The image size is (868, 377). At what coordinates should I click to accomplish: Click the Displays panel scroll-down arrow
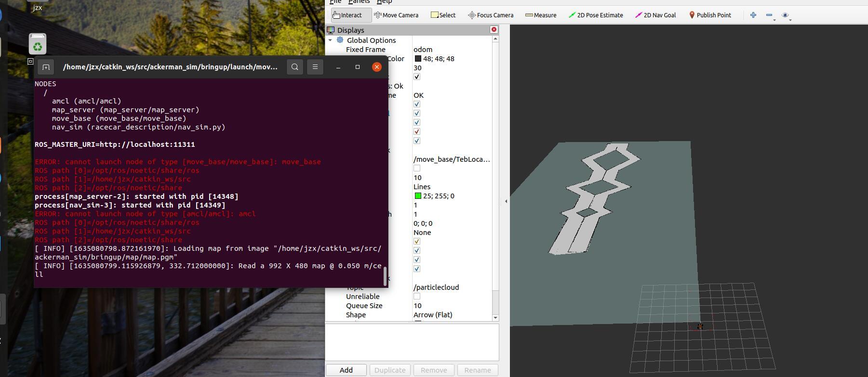(495, 318)
